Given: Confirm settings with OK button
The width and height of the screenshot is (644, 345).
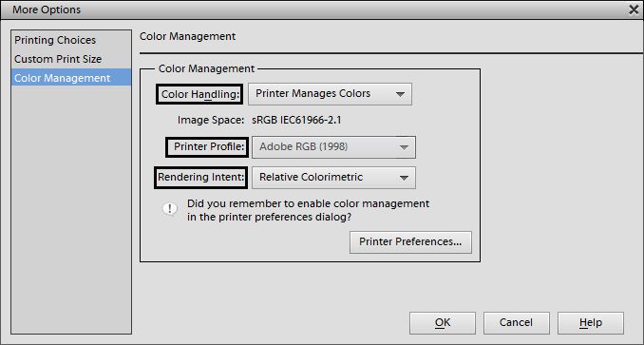Looking at the screenshot, I should (443, 323).
